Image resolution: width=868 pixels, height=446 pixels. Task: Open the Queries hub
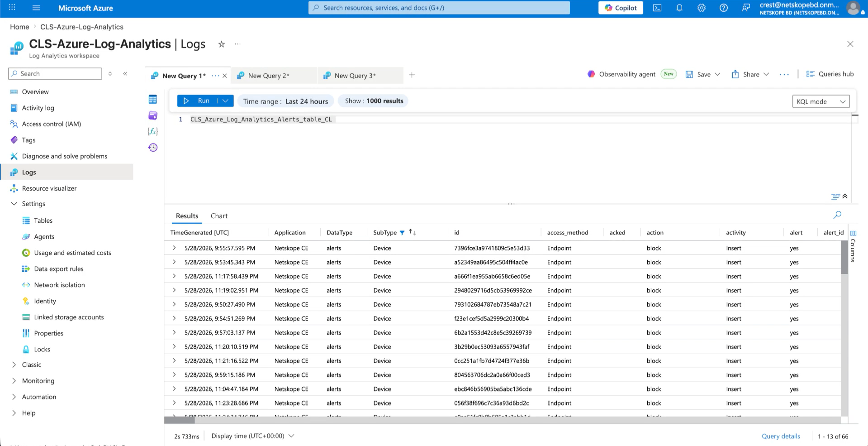pyautogui.click(x=830, y=74)
